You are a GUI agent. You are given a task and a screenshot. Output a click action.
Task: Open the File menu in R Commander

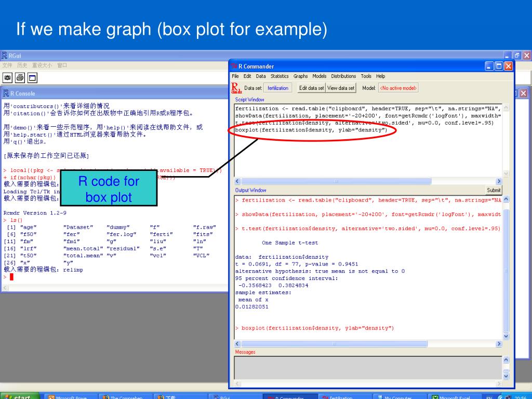pos(235,76)
